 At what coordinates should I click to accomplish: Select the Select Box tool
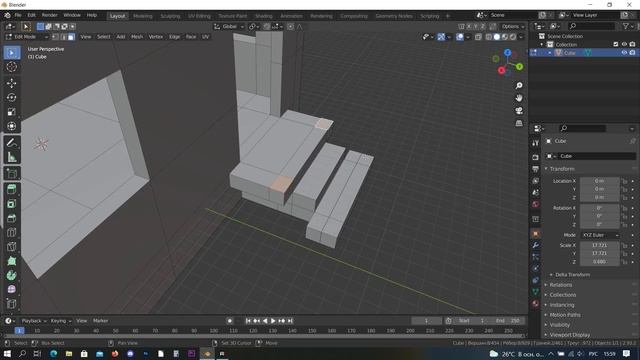click(11, 53)
